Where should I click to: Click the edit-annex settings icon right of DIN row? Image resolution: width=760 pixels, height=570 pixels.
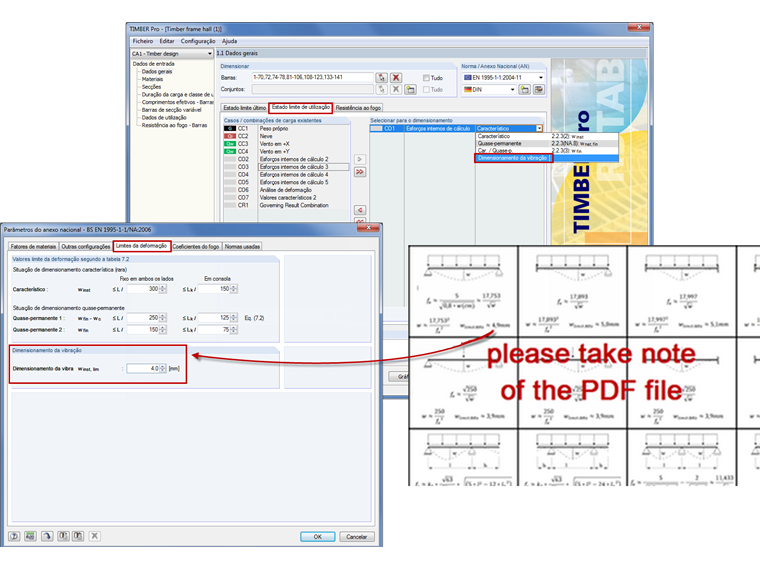point(539,90)
